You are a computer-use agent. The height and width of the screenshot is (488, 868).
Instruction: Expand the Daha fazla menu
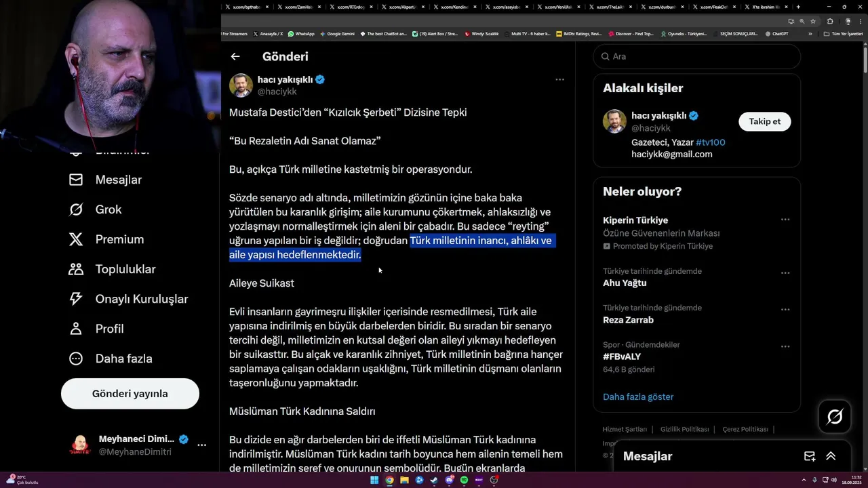[110, 359]
